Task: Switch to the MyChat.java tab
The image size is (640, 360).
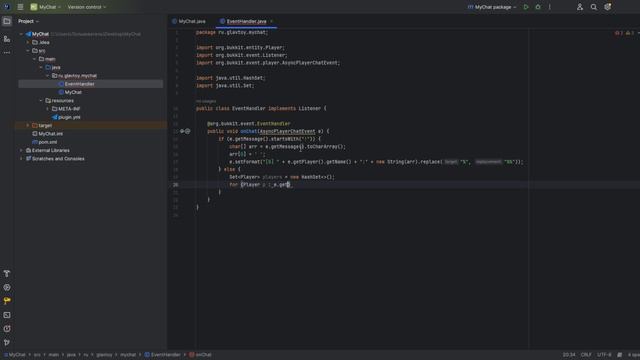Action: tap(189, 21)
